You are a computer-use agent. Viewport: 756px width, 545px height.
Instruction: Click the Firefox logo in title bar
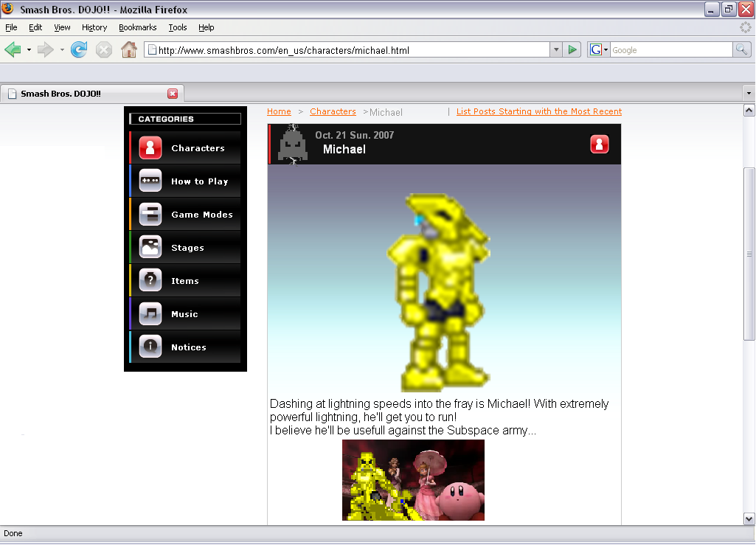(x=8, y=9)
